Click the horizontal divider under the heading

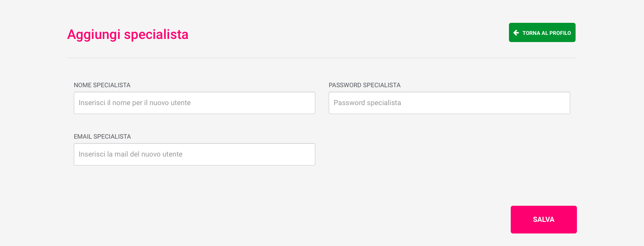[x=322, y=58]
